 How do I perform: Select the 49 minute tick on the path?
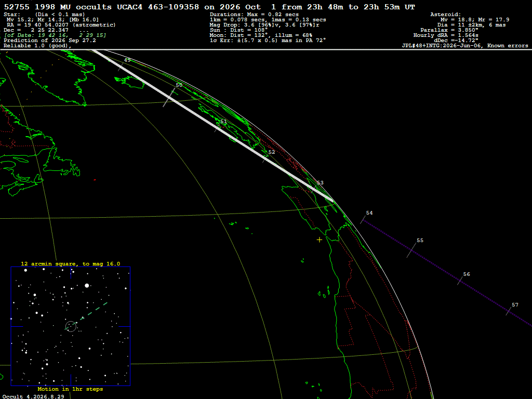pyautogui.click(x=127, y=60)
